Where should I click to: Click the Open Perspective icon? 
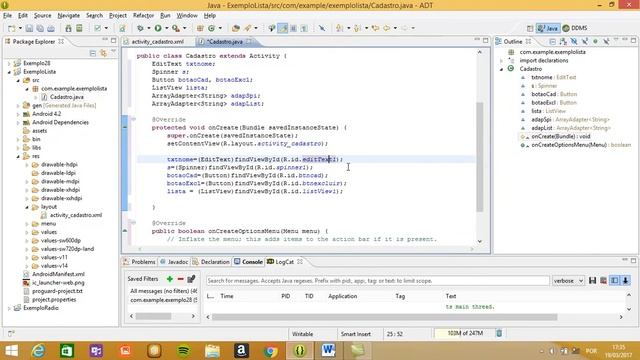(530, 28)
